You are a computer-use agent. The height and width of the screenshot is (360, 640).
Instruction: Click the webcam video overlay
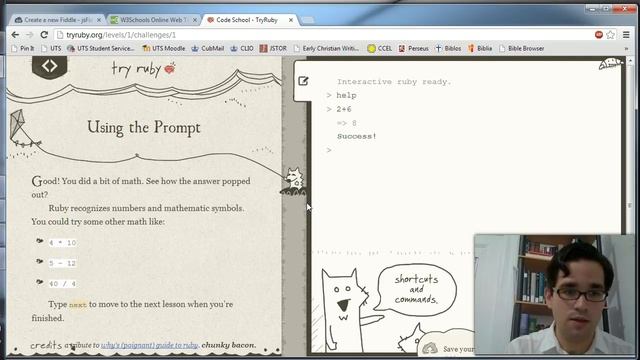555,294
